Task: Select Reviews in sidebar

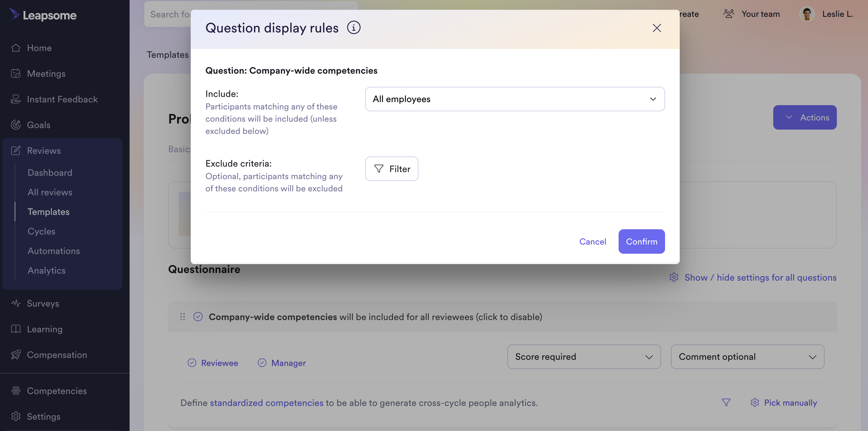Action: pyautogui.click(x=44, y=150)
